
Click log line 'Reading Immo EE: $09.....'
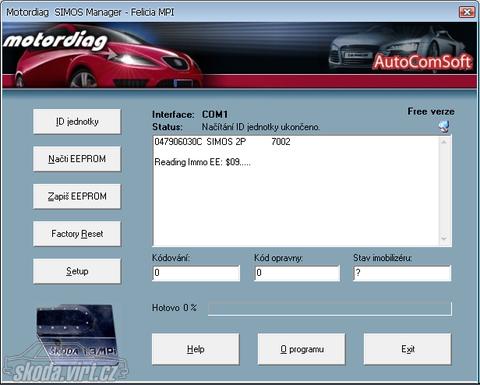[x=202, y=162]
